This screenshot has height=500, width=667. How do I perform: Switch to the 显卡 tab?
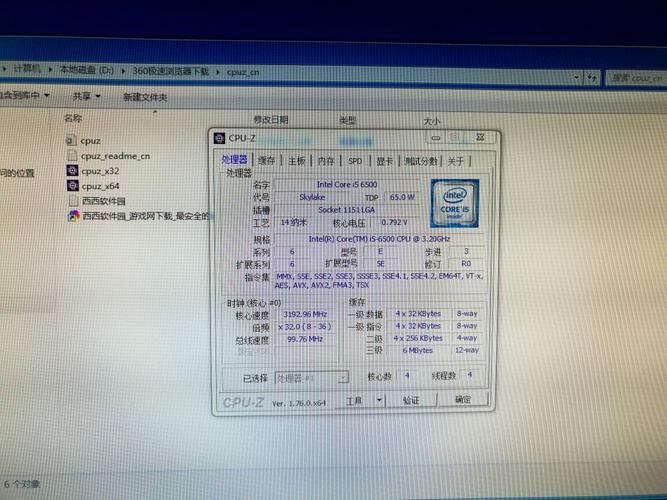click(x=385, y=161)
